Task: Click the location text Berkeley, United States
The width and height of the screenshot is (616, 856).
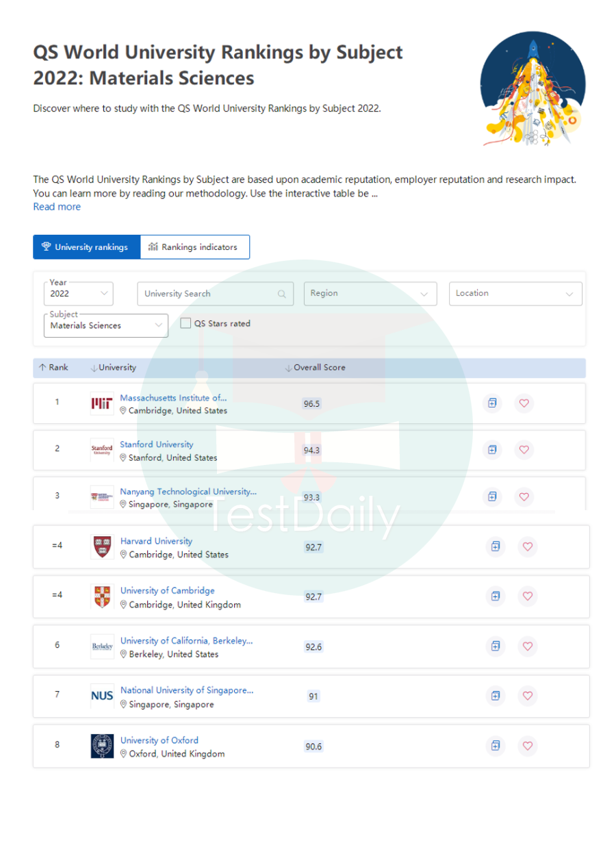Action: tap(174, 654)
